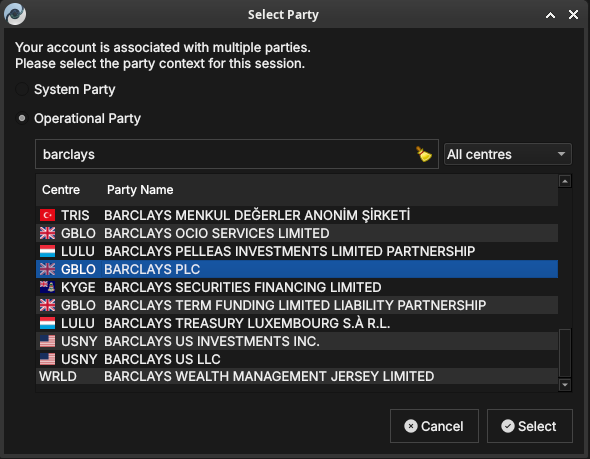The image size is (590, 459).
Task: Select BARCLAYS US LLC
Action: pyautogui.click(x=297, y=359)
